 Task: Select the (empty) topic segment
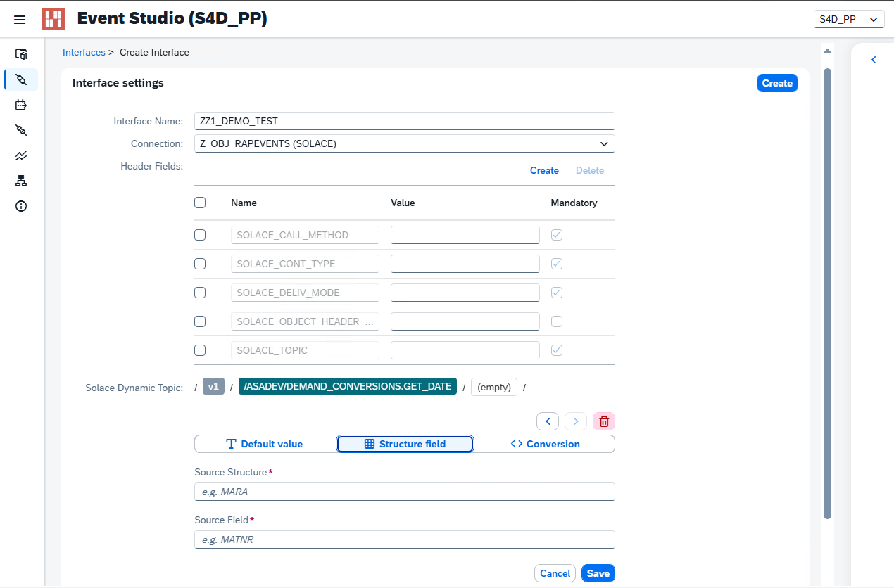[494, 387]
